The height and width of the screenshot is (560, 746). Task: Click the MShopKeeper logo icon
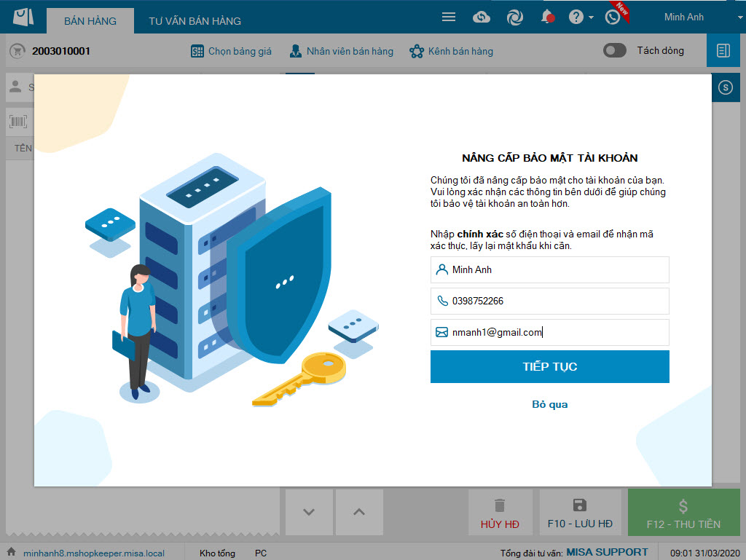[23, 17]
